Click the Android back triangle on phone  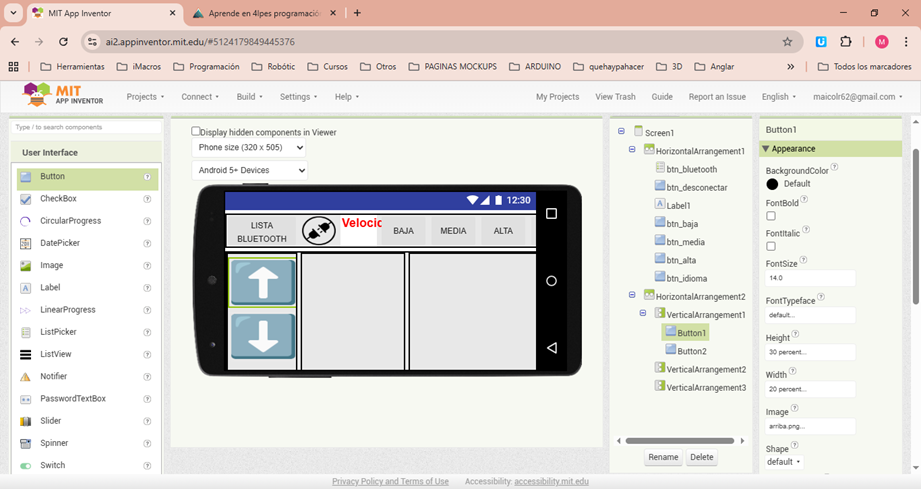551,347
